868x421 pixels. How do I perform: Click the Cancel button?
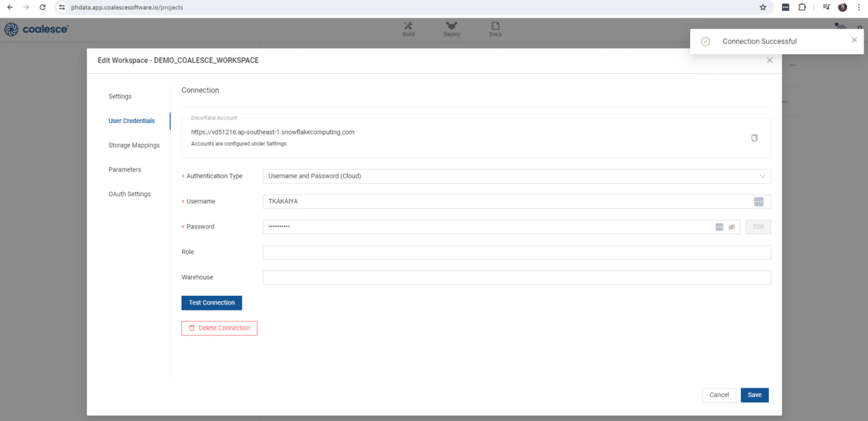[x=719, y=395]
